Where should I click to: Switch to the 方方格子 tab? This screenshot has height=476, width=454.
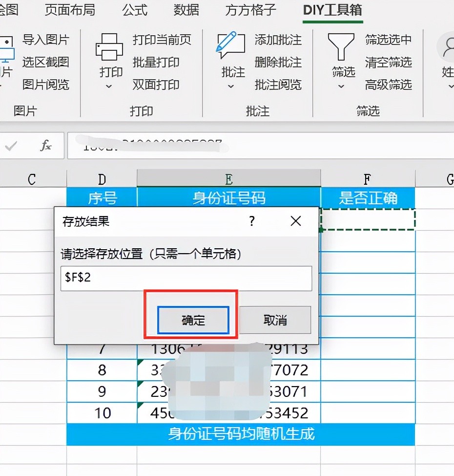[251, 10]
